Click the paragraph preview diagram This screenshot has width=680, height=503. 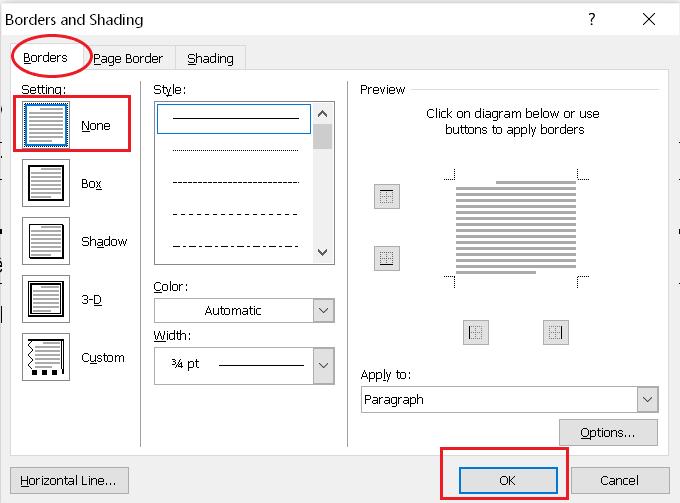(x=516, y=228)
